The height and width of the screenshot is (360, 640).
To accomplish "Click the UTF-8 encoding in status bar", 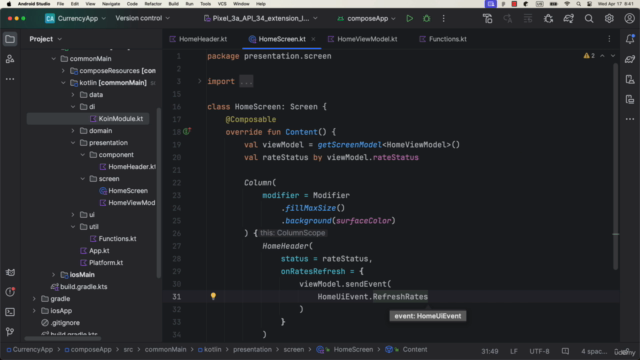I will (539, 351).
